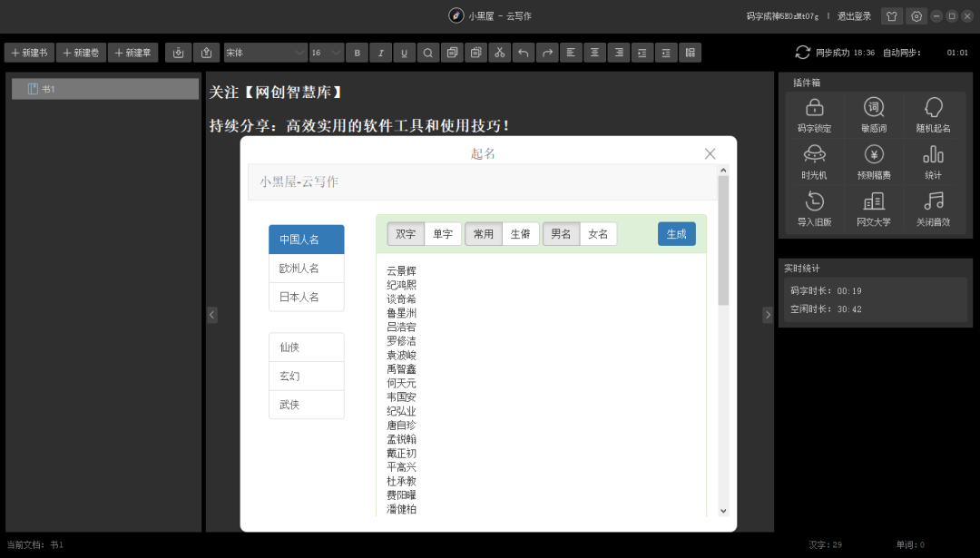The image size is (980, 558).
Task: Open the 敏感词 sensitive words checker
Action: 873,113
